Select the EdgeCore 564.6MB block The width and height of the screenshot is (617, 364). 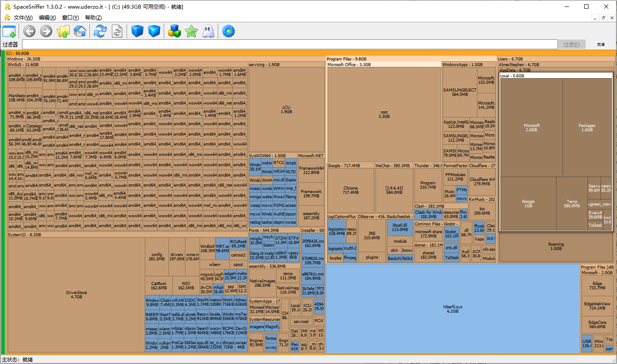597,325
